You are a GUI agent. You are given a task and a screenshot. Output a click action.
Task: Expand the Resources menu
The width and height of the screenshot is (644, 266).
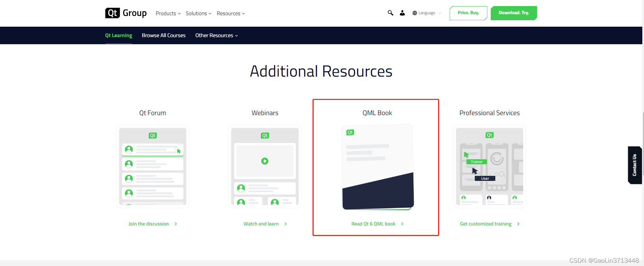[x=231, y=14]
